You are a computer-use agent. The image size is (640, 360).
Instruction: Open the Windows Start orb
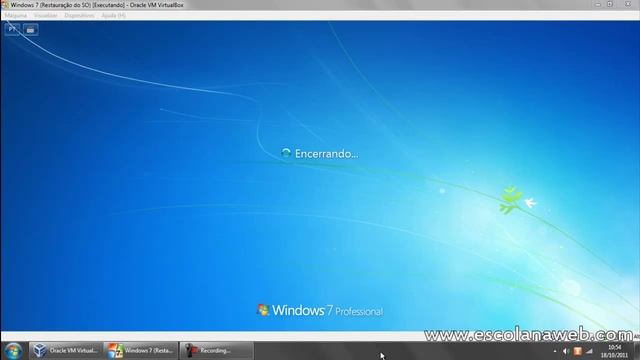click(13, 351)
